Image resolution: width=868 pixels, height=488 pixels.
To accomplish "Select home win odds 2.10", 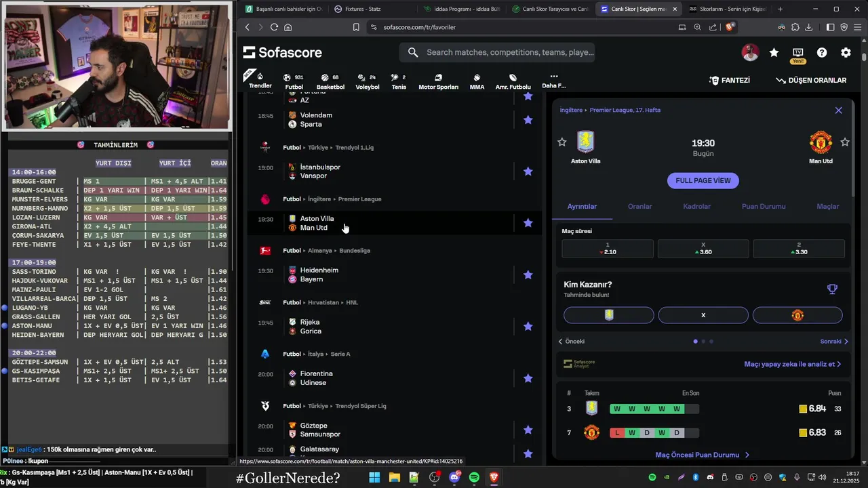I will pyautogui.click(x=608, y=248).
